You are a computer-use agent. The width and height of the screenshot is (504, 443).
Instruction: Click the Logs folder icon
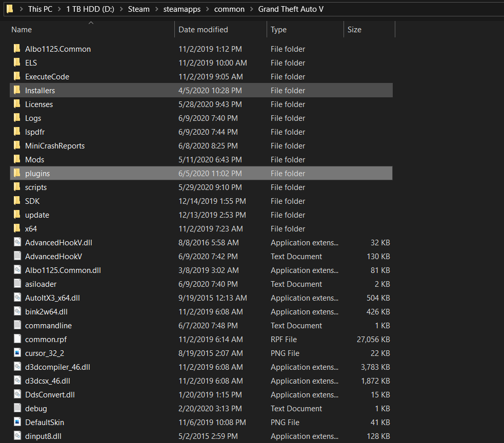[x=17, y=117]
